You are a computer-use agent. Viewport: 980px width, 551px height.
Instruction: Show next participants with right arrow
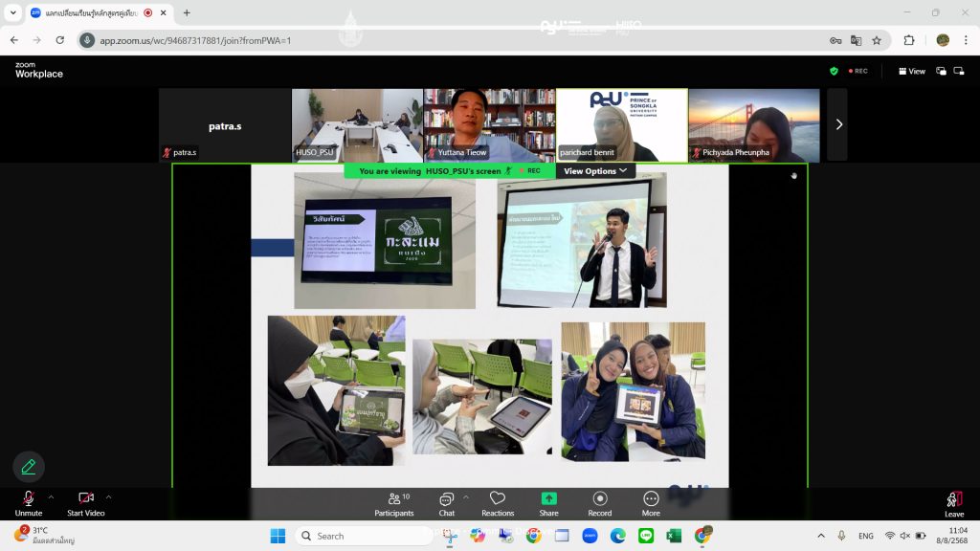pos(838,124)
